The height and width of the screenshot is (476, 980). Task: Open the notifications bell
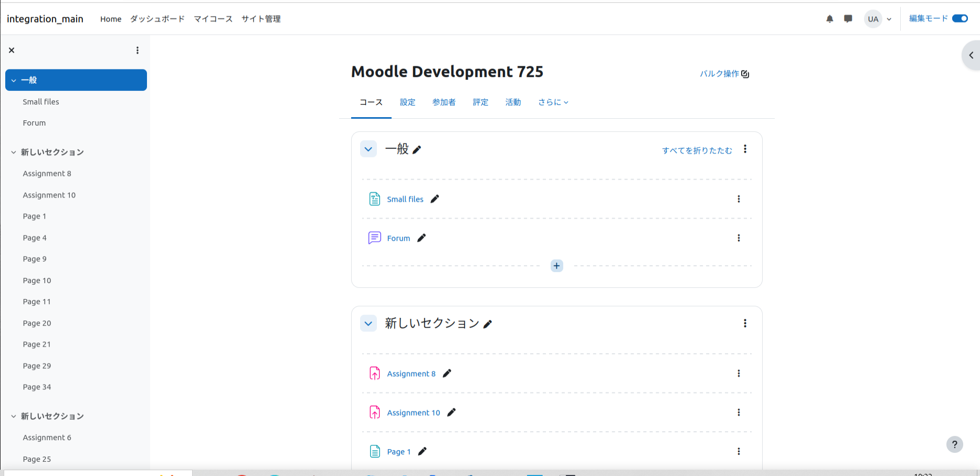tap(829, 19)
